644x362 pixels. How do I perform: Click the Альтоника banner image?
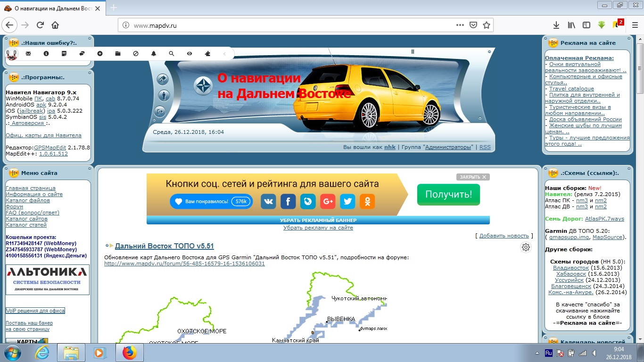[48, 280]
